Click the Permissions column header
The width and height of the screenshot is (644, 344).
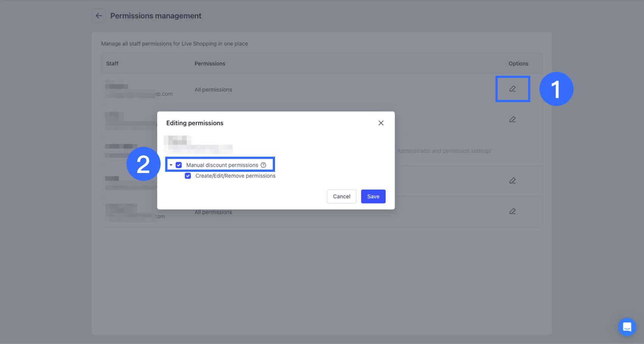click(210, 64)
